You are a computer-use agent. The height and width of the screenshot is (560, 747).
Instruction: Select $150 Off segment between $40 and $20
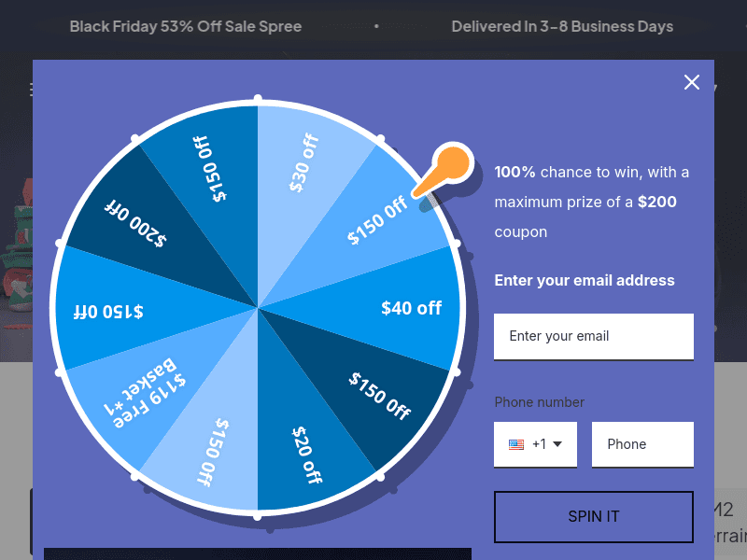tap(380, 396)
